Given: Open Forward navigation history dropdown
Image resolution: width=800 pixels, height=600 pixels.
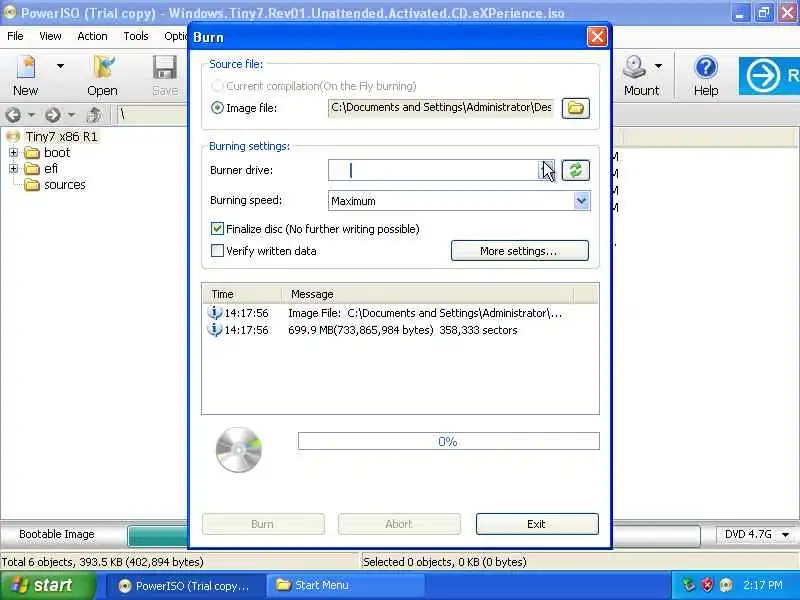Looking at the screenshot, I should (71, 115).
